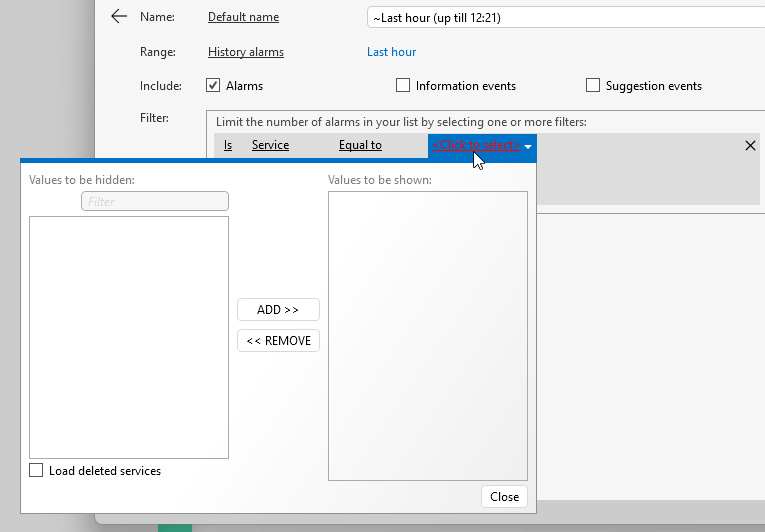
Task: Open the red 'Click to select' value dropdown
Action: coord(475,146)
